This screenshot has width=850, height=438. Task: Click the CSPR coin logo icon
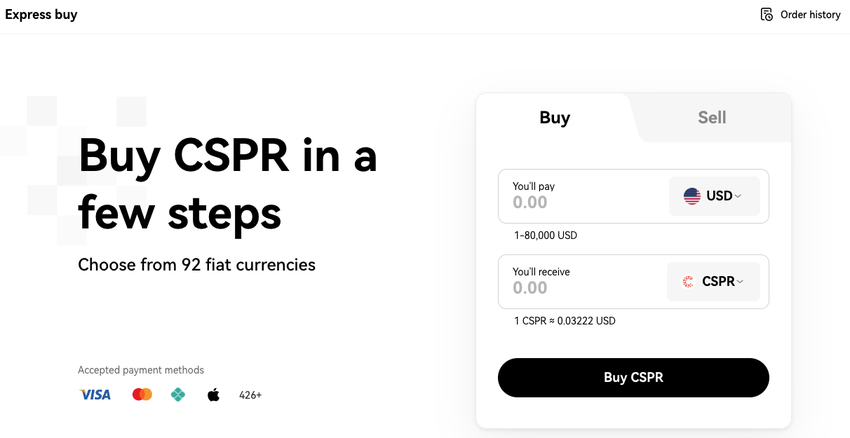click(x=688, y=282)
